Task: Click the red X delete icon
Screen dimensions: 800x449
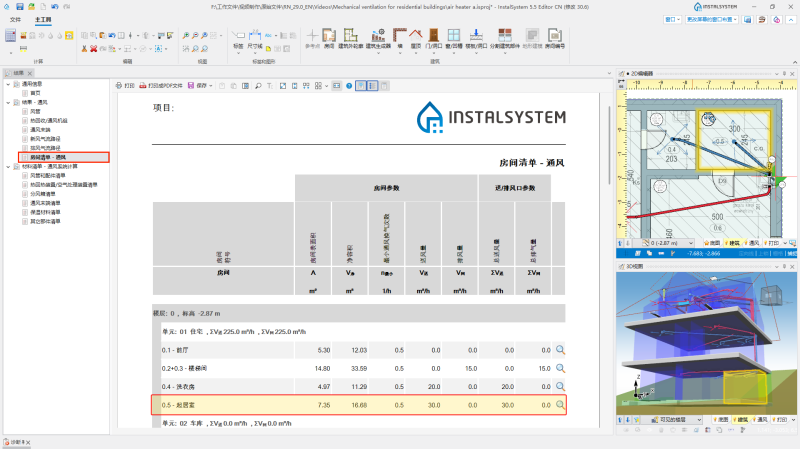Action: coord(93,49)
